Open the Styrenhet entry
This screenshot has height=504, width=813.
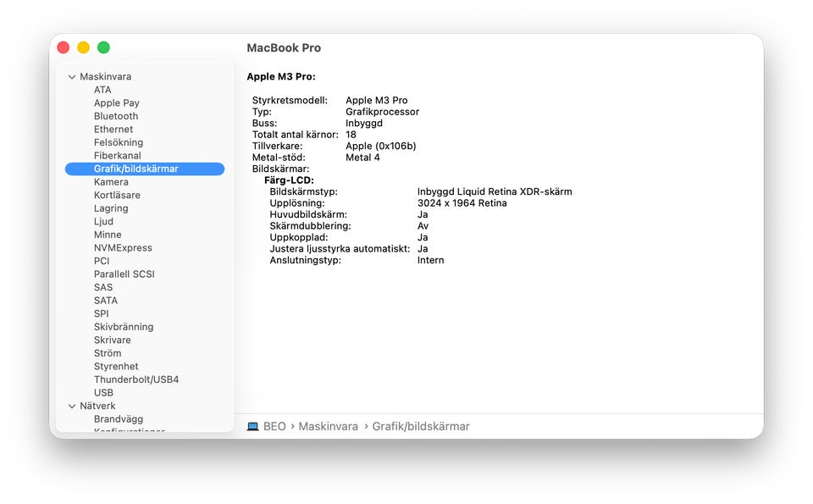pyautogui.click(x=116, y=366)
